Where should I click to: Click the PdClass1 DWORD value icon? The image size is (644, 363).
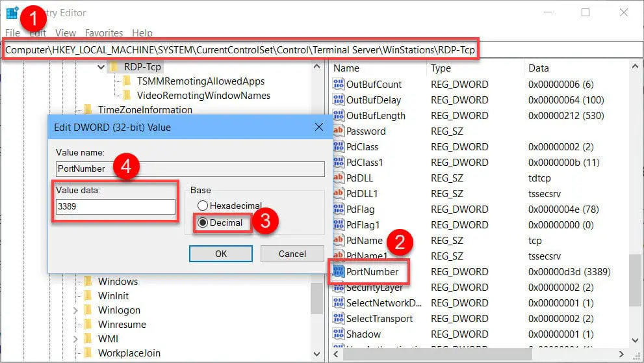click(339, 163)
